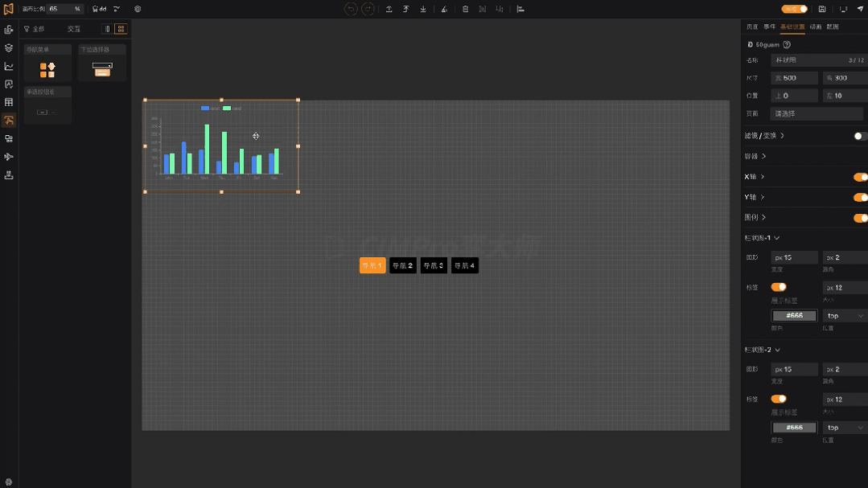Toggle the legend (图例) switch

point(860,218)
